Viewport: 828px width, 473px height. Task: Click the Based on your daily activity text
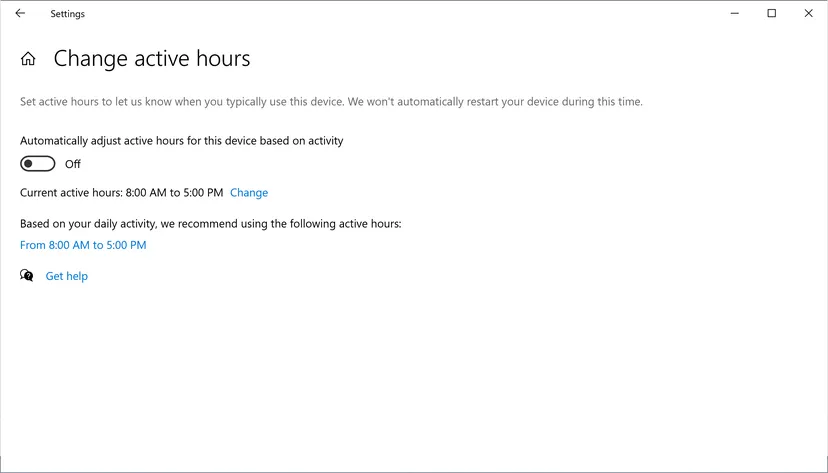[x=210, y=224]
